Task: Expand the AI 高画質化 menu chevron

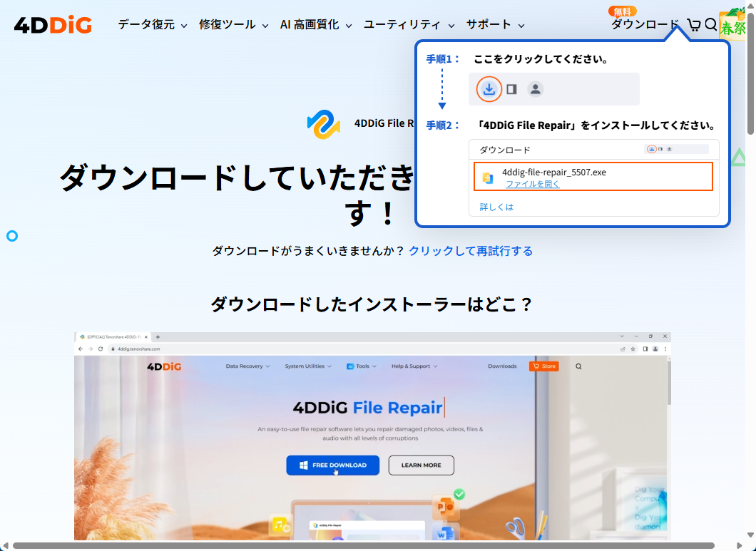Action: tap(349, 26)
